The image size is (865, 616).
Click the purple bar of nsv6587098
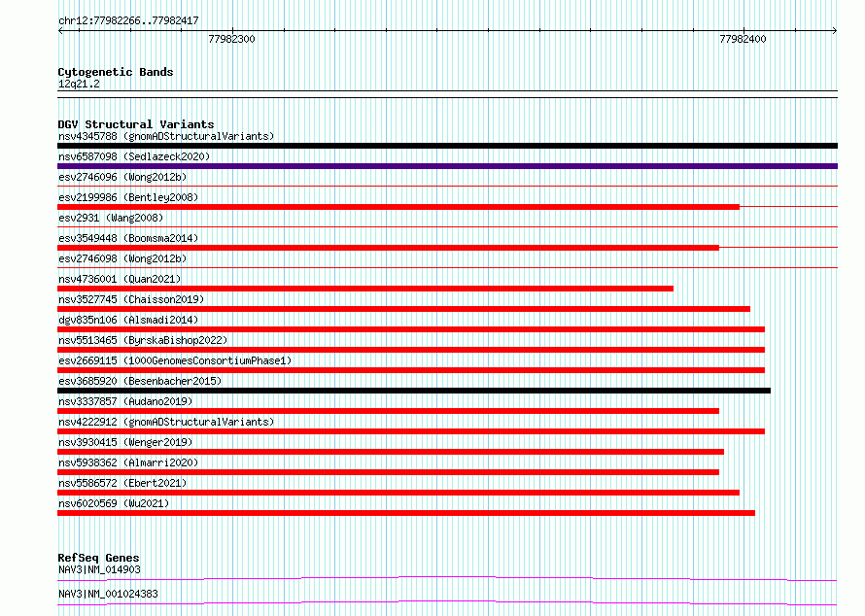click(447, 166)
